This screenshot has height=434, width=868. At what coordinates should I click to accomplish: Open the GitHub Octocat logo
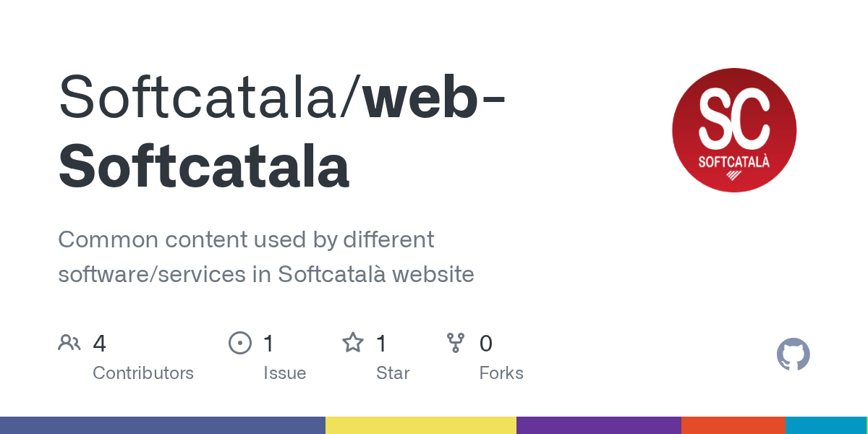click(793, 354)
